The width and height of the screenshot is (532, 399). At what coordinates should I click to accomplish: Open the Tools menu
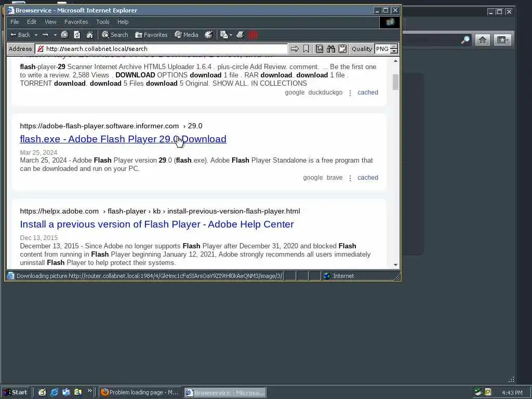102,22
